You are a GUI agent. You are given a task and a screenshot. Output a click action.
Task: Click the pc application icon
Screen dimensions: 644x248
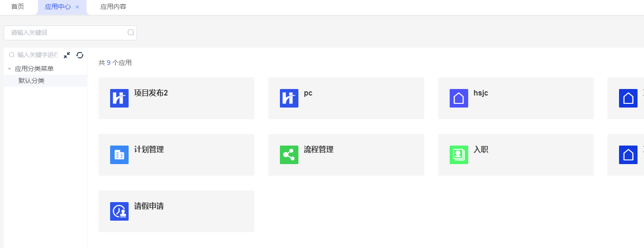click(x=289, y=98)
